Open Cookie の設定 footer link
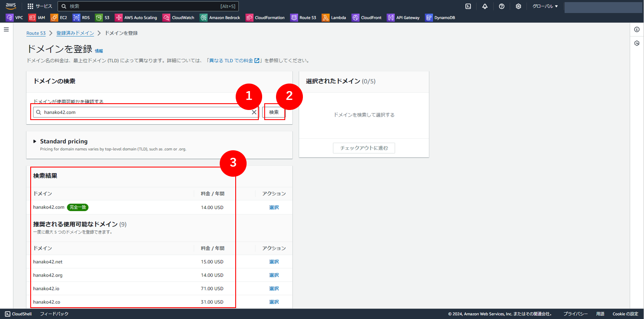Image resolution: width=644 pixels, height=319 pixels. (625, 314)
